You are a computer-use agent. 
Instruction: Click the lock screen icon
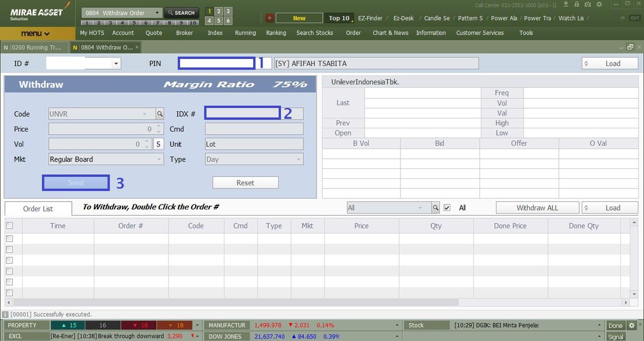tap(577, 5)
